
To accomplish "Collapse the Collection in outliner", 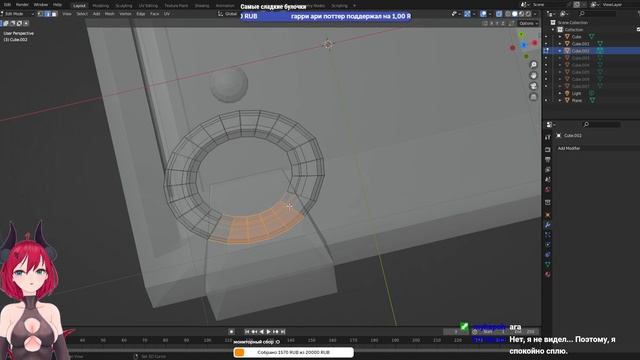I will click(553, 30).
